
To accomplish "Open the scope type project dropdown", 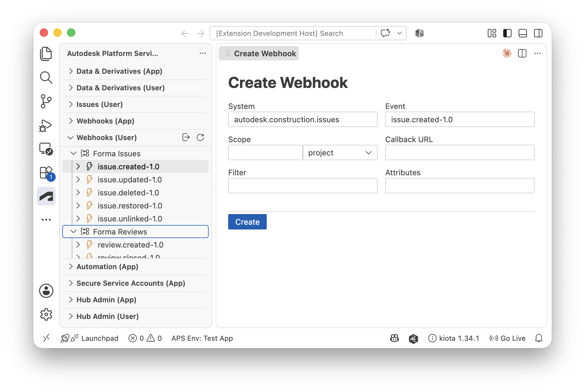I will [340, 153].
